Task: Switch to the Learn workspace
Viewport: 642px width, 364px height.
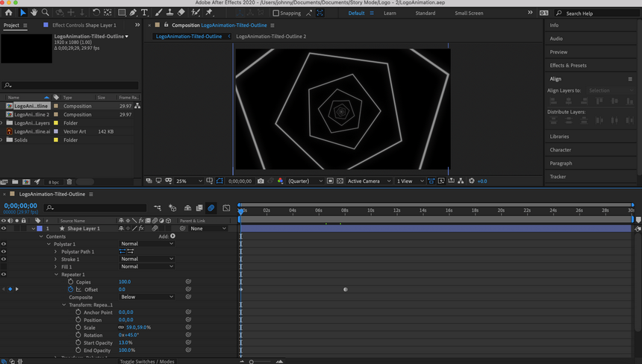Action: pyautogui.click(x=390, y=13)
